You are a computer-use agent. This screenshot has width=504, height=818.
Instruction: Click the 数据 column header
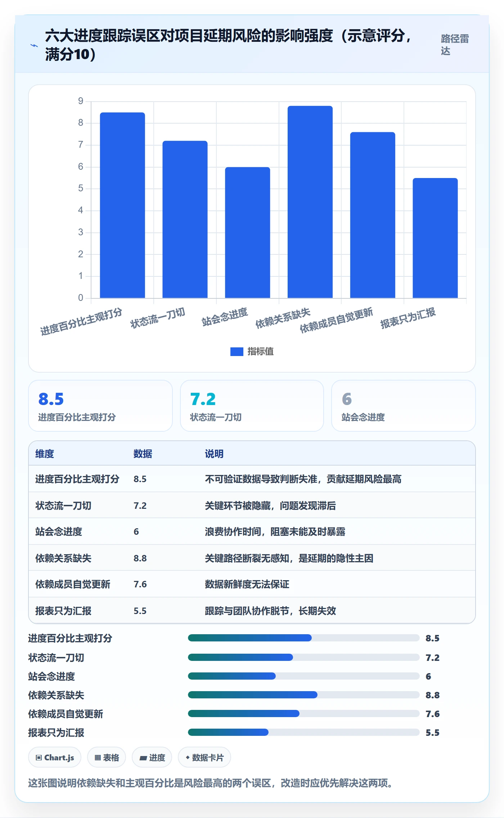coord(143,454)
